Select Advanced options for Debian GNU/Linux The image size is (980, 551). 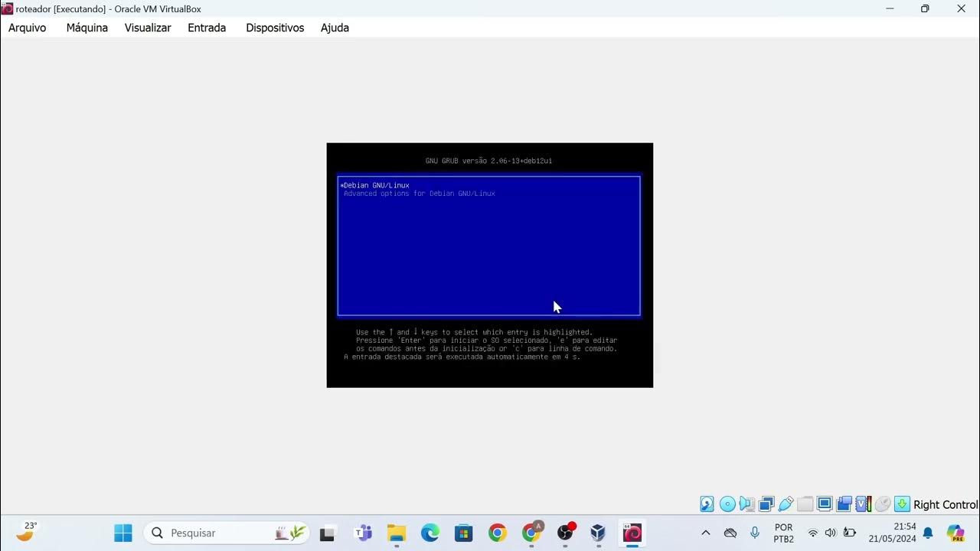point(420,194)
